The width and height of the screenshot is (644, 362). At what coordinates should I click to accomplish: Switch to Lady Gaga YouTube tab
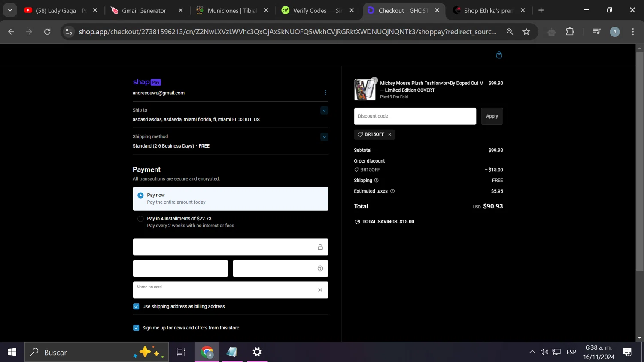61,10
